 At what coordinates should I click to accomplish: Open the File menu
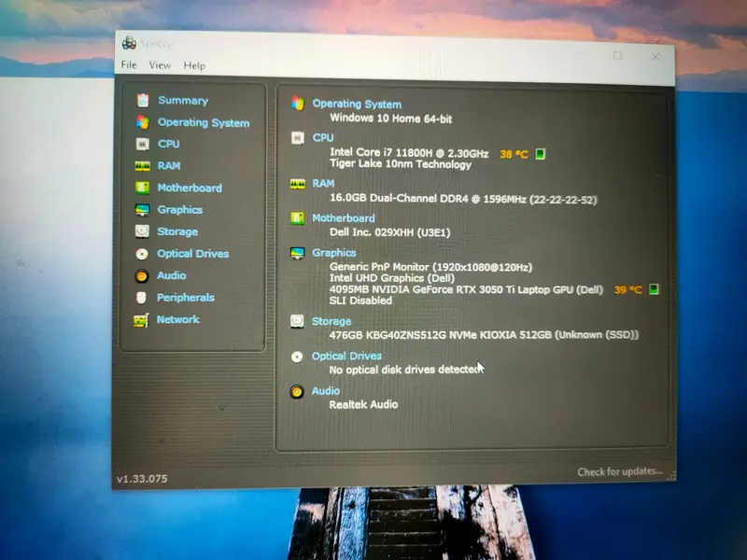[x=128, y=65]
